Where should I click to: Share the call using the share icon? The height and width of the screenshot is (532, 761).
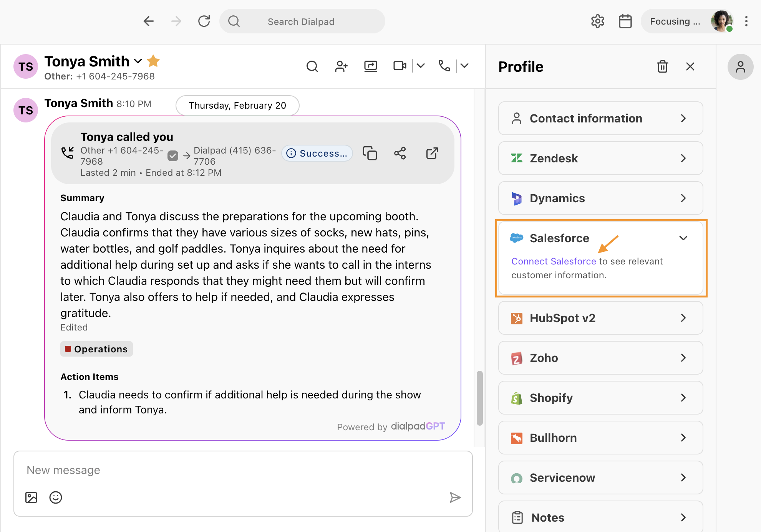tap(400, 153)
